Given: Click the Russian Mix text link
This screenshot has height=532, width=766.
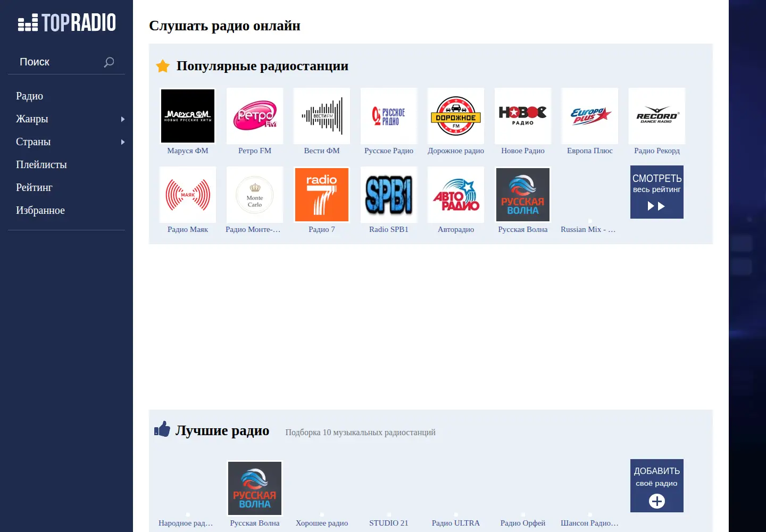Looking at the screenshot, I should click(588, 230).
